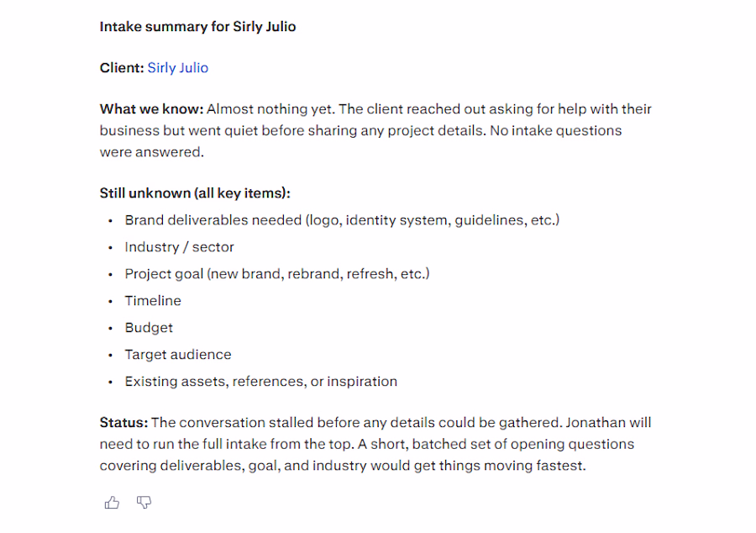Open the Sirly Julio client link

pos(178,67)
